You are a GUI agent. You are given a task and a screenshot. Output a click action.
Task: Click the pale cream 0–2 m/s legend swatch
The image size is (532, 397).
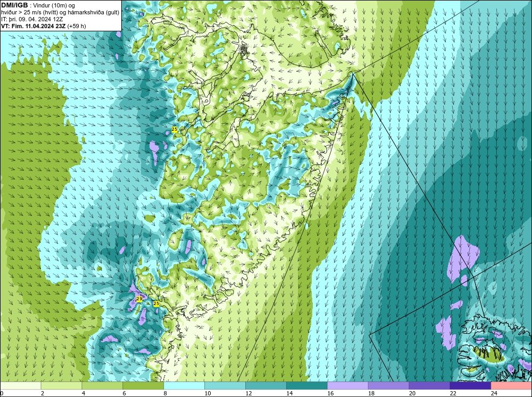point(20,386)
